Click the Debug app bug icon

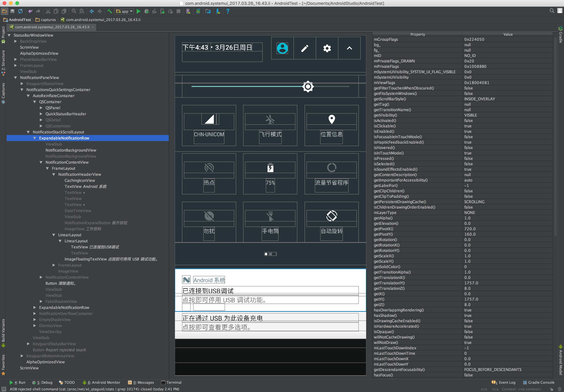coord(146,11)
